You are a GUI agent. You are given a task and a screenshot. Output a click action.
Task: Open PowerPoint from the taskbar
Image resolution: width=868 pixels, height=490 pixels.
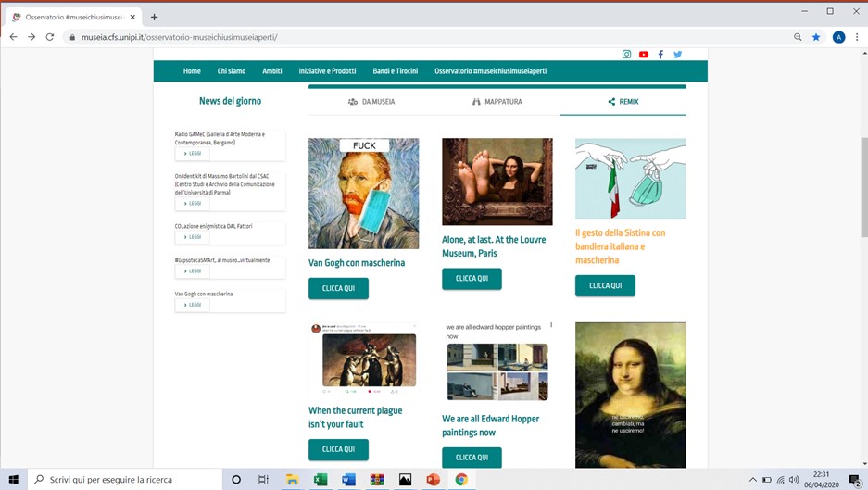coord(433,479)
